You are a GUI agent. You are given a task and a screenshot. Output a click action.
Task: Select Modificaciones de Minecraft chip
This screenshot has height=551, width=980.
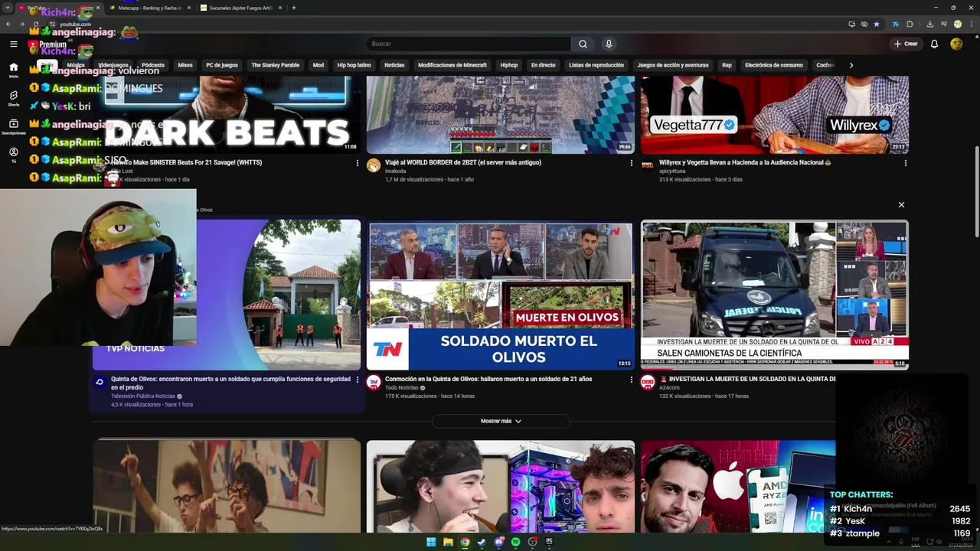click(x=452, y=65)
